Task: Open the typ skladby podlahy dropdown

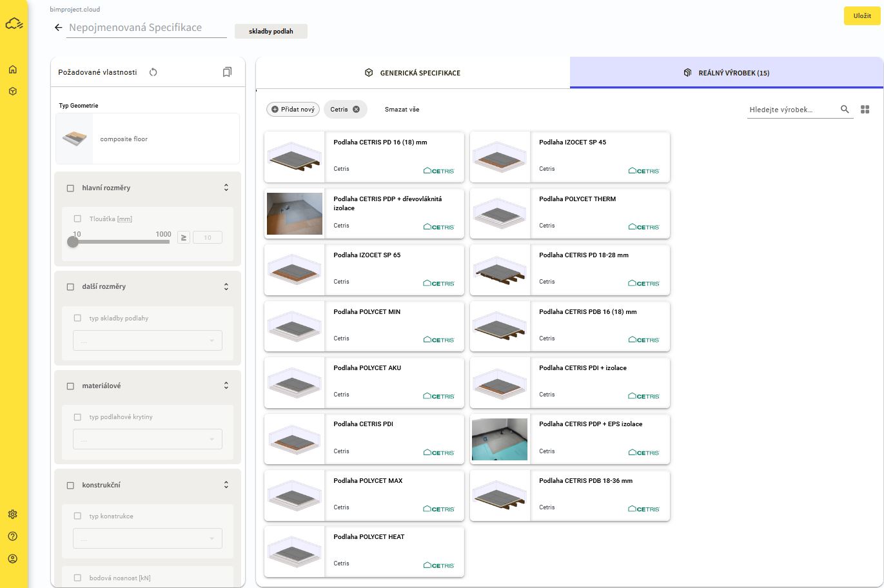Action: 148,340
